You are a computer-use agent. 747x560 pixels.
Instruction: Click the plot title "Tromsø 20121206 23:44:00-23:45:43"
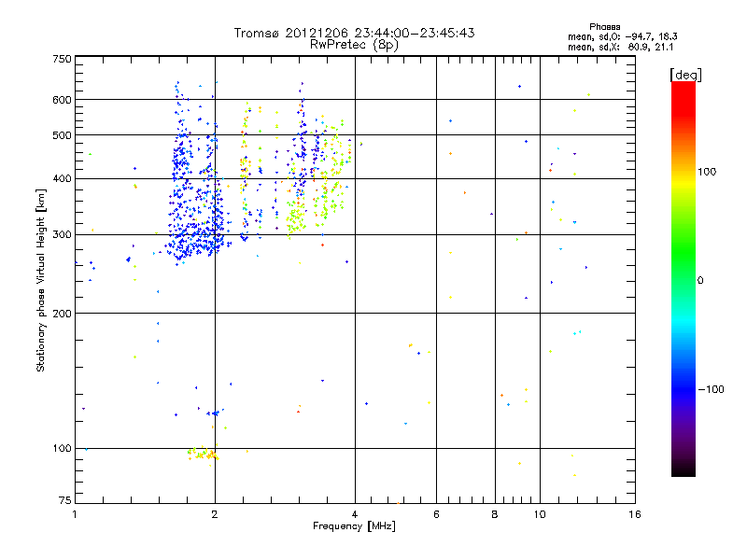pyautogui.click(x=354, y=33)
